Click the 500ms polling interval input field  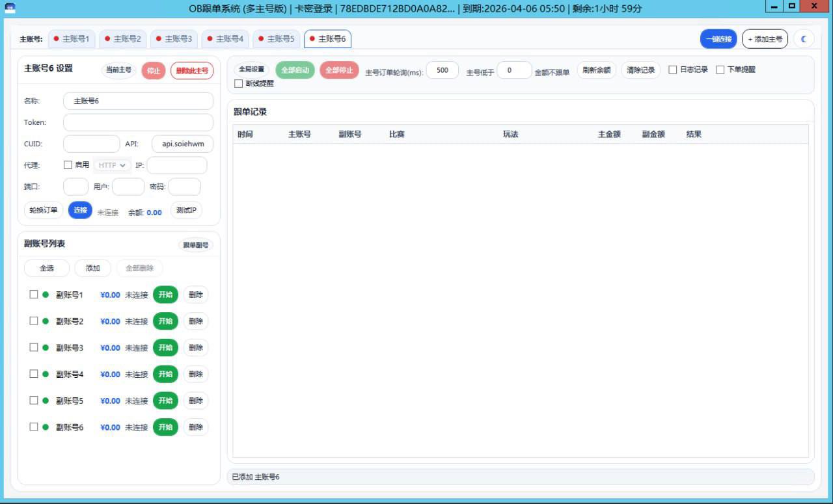(442, 70)
